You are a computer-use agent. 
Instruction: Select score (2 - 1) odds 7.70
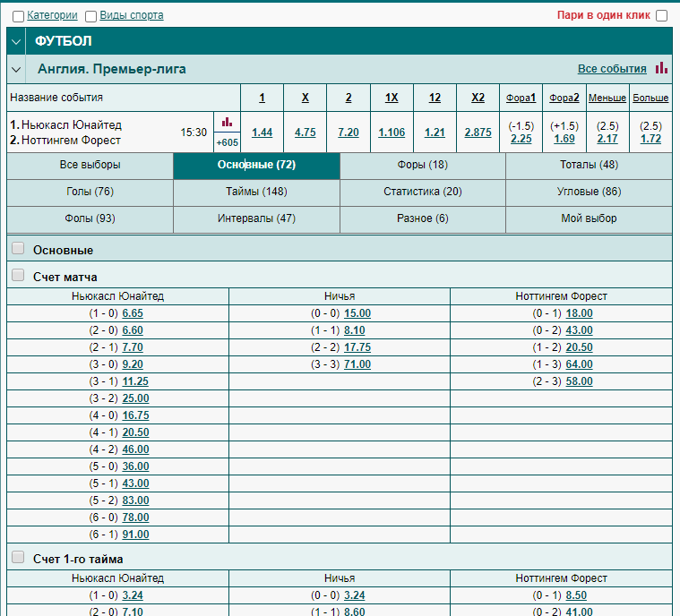pyautogui.click(x=133, y=347)
